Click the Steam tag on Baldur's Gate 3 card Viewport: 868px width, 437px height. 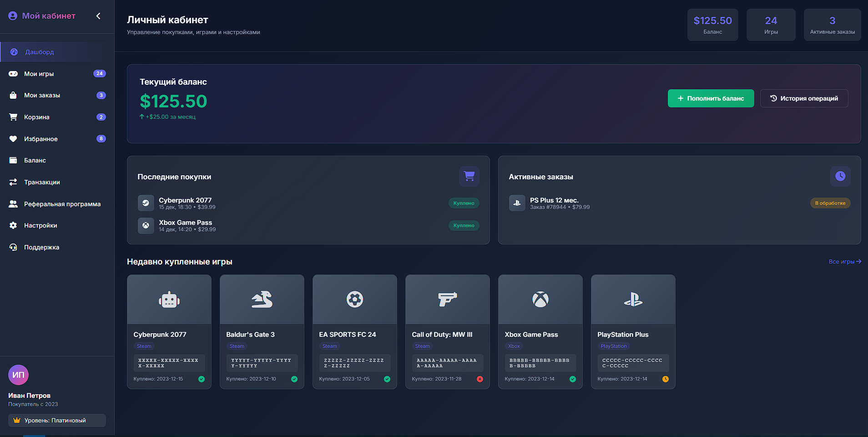pos(237,346)
